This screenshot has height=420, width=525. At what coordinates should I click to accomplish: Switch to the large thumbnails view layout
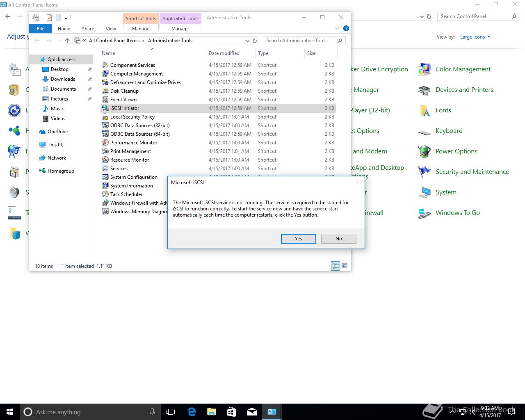point(345,266)
